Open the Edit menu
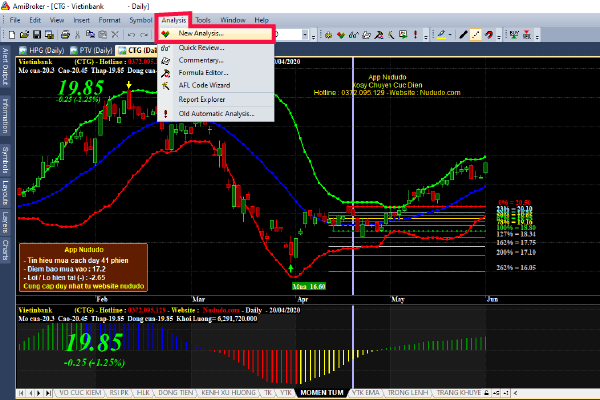Viewport: 600px width, 400px height. 35,20
